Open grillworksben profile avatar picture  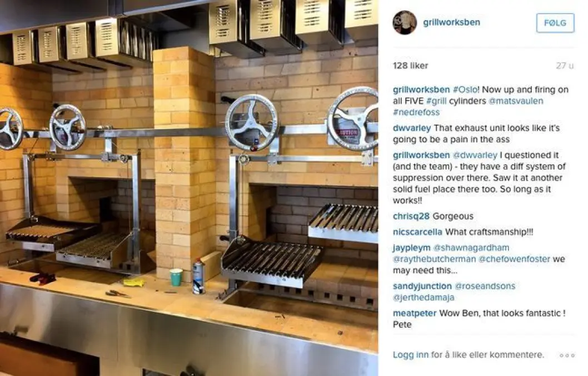point(405,22)
